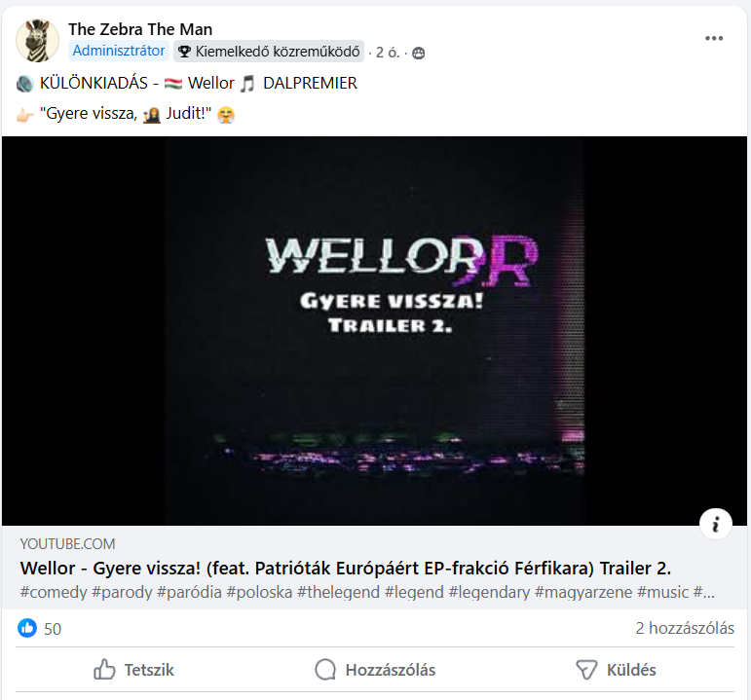The height and width of the screenshot is (700, 751).
Task: Click the YOUTUBE.COM source label
Action: 67,544
